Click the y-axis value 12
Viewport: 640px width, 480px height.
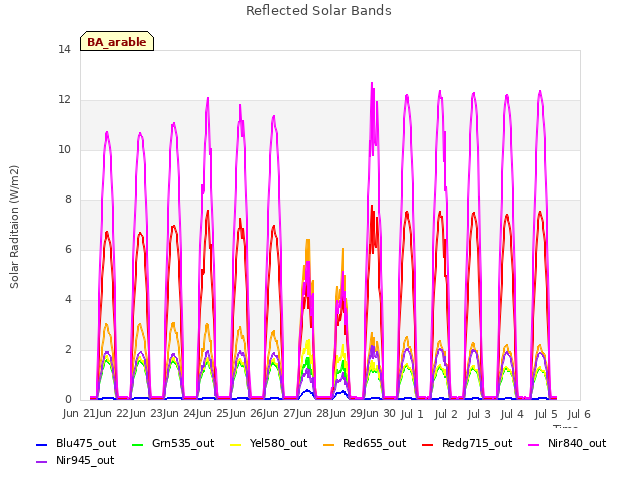point(64,99)
